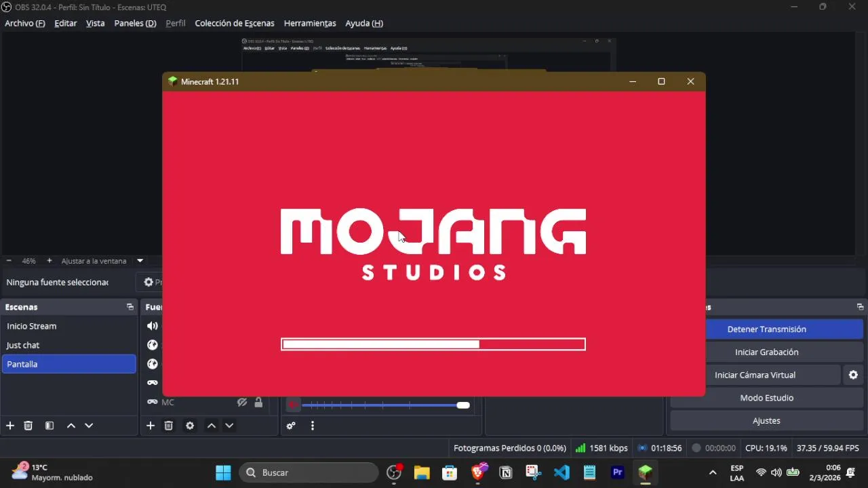The width and height of the screenshot is (868, 488).
Task: Click the audio mixer volume slider handle
Action: click(x=463, y=405)
